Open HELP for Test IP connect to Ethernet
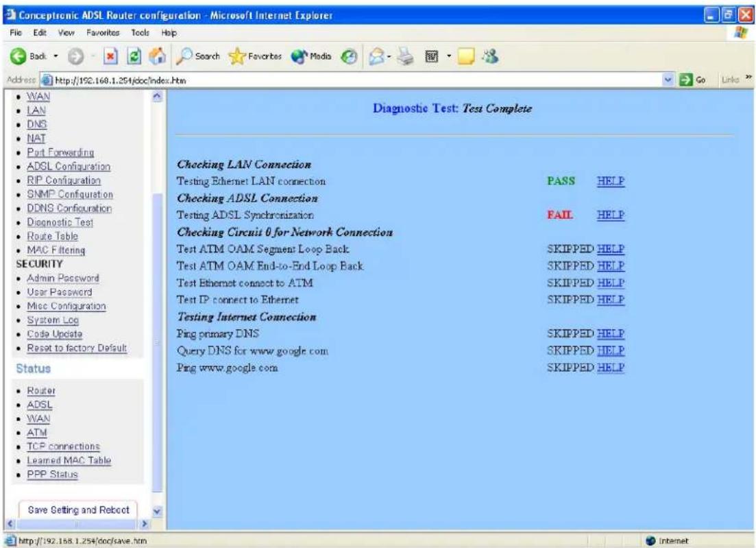This screenshot has width=756, height=548. pyautogui.click(x=611, y=300)
